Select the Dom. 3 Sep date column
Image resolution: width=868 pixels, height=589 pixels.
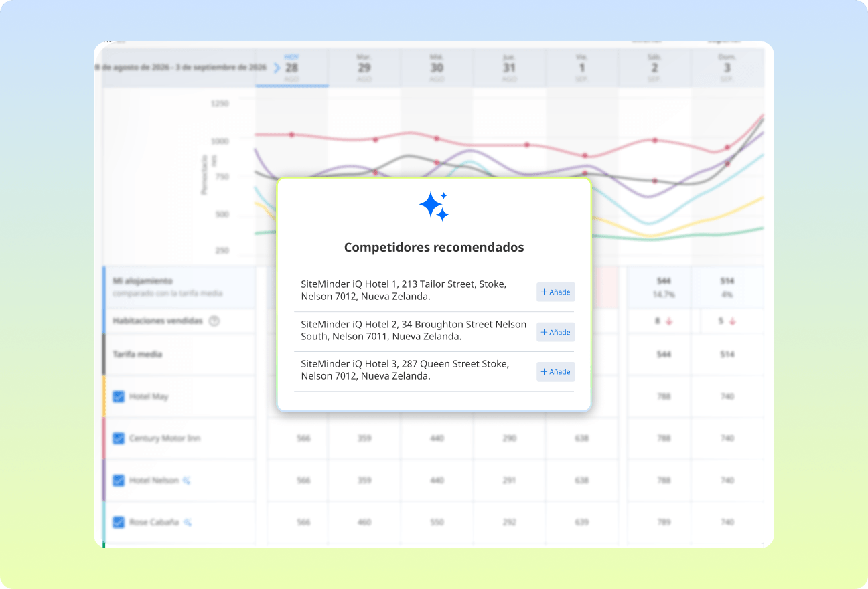727,68
